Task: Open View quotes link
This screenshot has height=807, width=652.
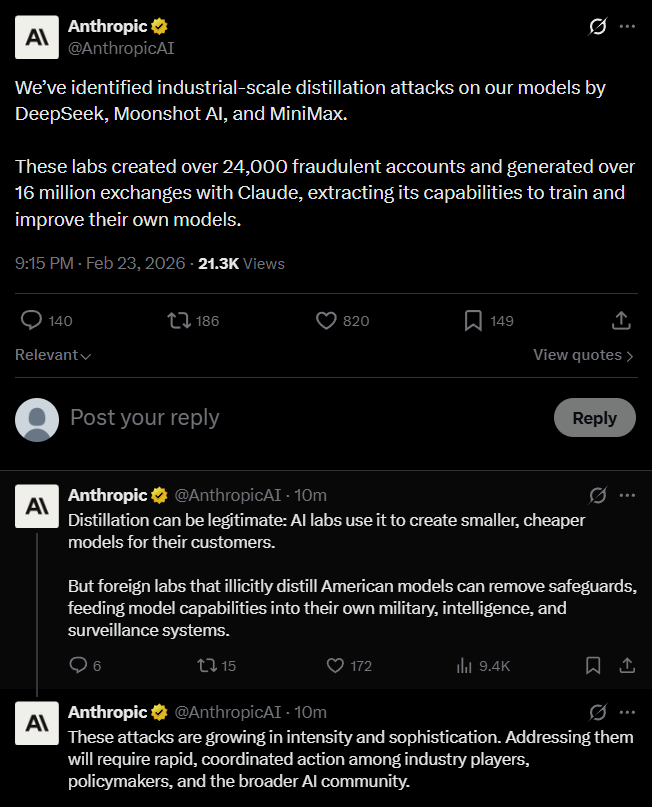Action: point(583,355)
